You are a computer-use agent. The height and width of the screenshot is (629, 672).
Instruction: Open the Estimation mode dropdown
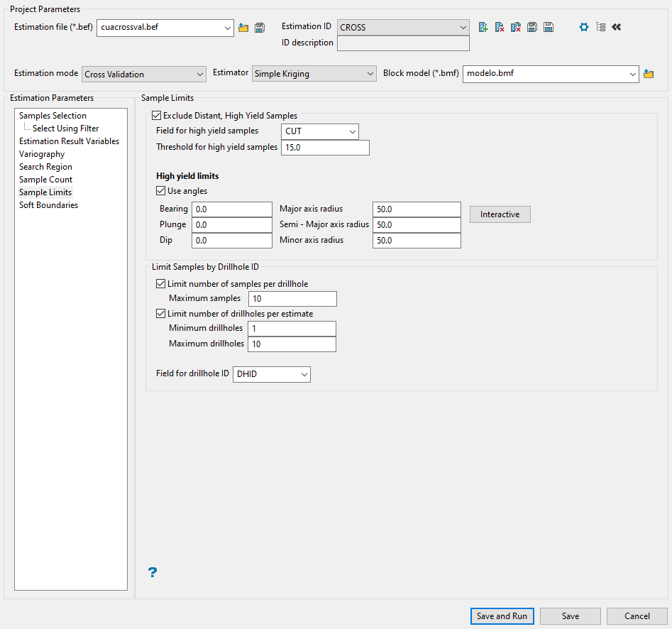pos(144,75)
